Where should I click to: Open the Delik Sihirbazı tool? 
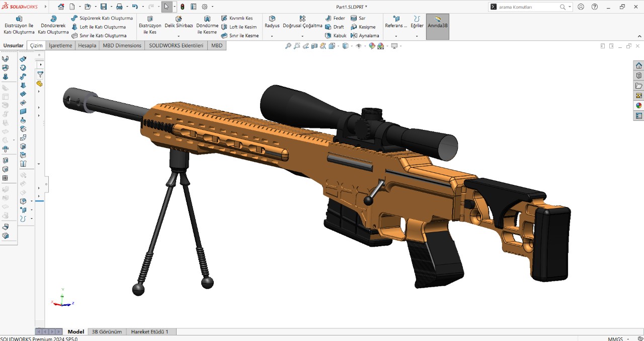[x=179, y=22]
